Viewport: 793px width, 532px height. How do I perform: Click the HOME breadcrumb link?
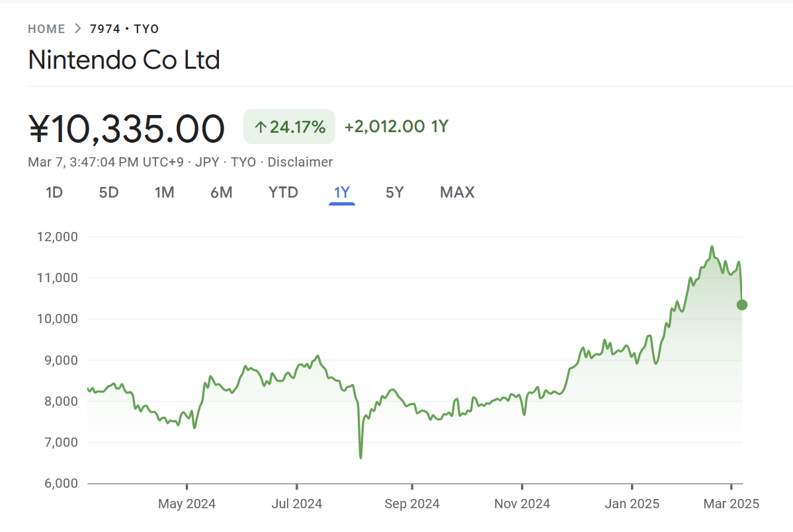pos(46,29)
